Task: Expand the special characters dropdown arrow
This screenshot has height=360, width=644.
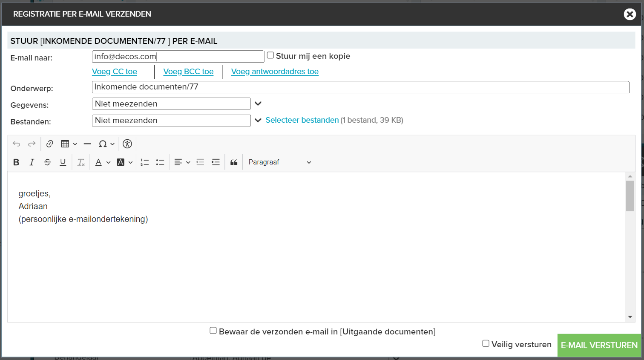Action: [112, 144]
